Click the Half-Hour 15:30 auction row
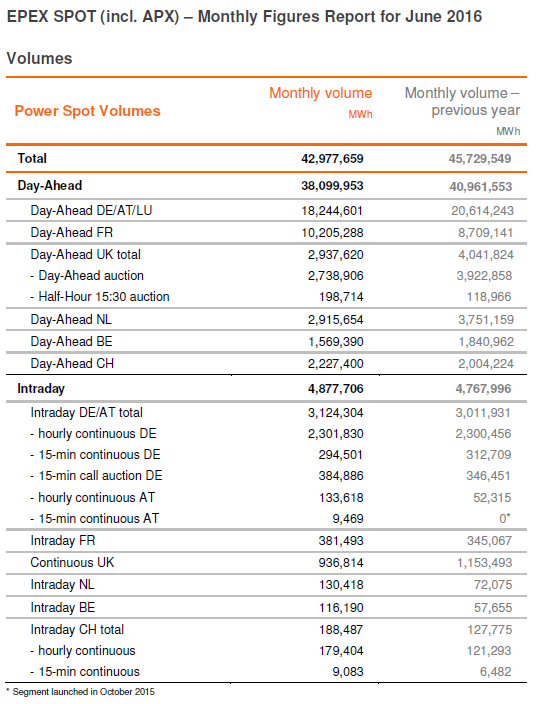The width and height of the screenshot is (539, 704). (266, 297)
